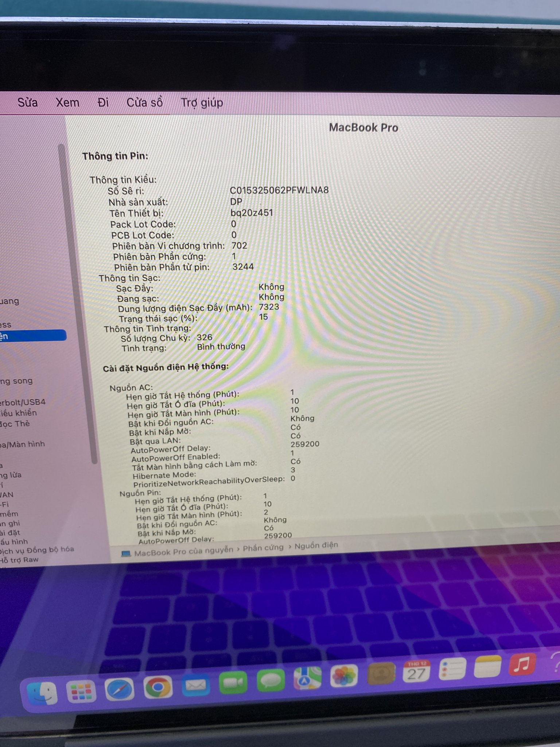The height and width of the screenshot is (747, 560).
Task: Click 'Phần cứng' in the path bar
Action: tap(263, 548)
